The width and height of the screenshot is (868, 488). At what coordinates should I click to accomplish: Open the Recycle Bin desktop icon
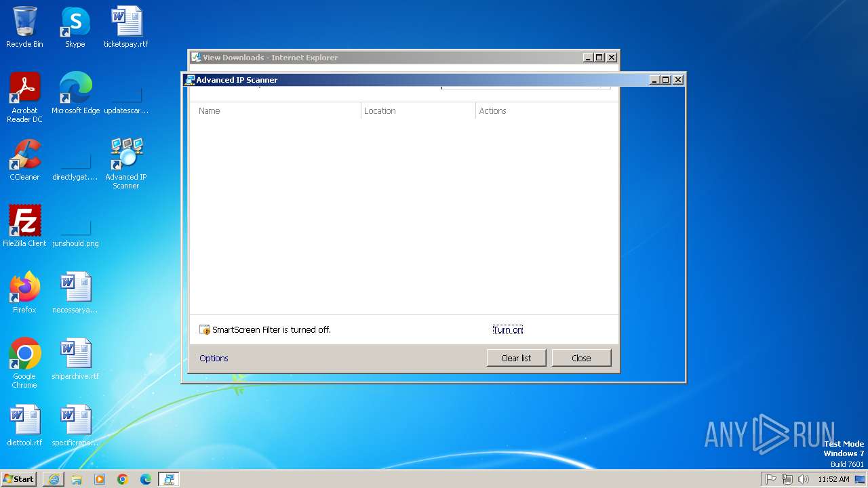pos(24,27)
